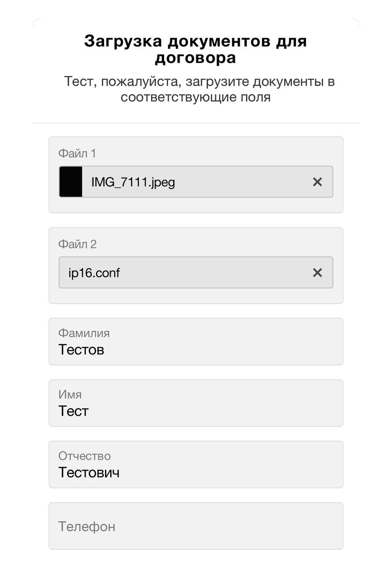392x562 pixels.
Task: Focus the Фамилия field containing Тестов
Action: [196, 342]
